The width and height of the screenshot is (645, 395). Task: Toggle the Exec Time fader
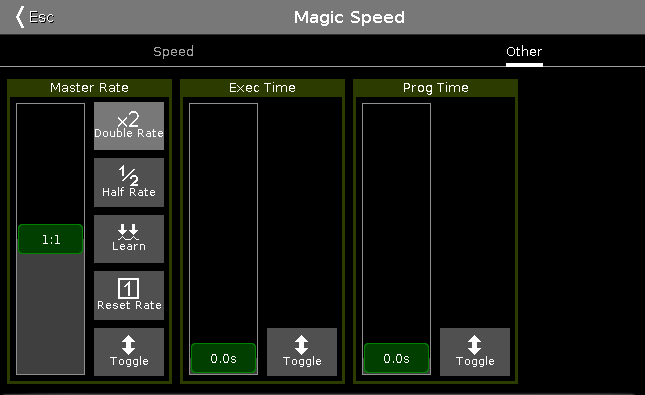[x=302, y=352]
